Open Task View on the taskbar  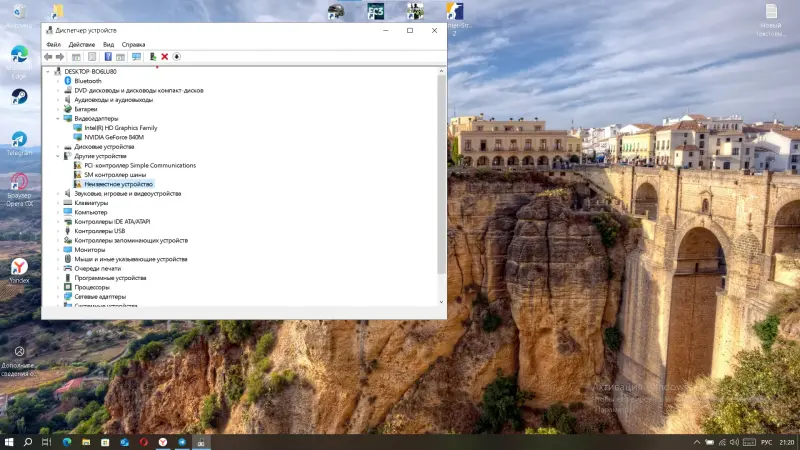[46, 442]
